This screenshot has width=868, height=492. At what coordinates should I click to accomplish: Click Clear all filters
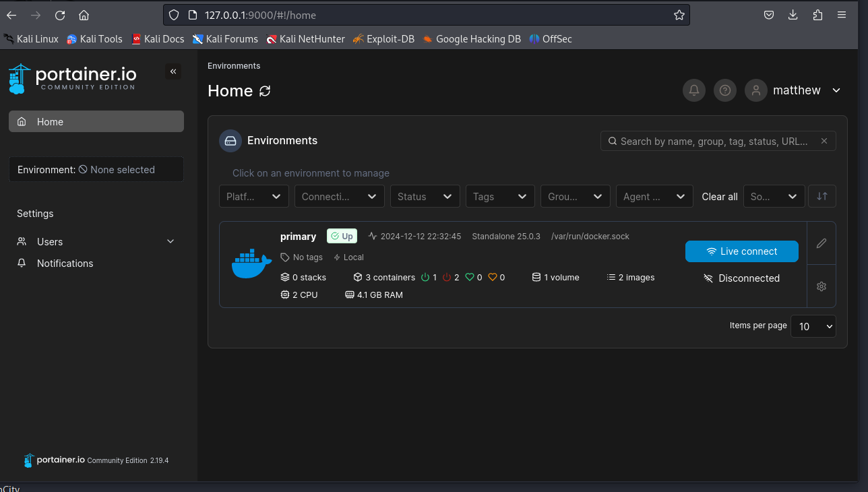pyautogui.click(x=720, y=197)
